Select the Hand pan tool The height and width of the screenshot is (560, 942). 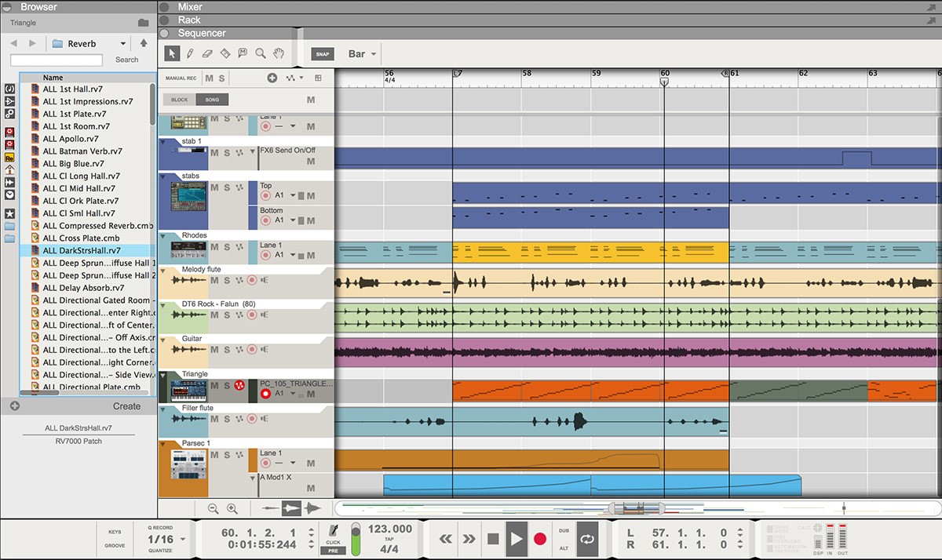278,53
